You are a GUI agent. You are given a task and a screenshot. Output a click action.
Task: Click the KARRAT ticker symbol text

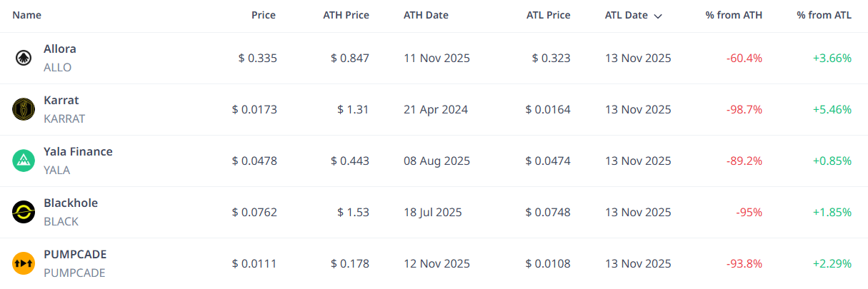click(64, 118)
